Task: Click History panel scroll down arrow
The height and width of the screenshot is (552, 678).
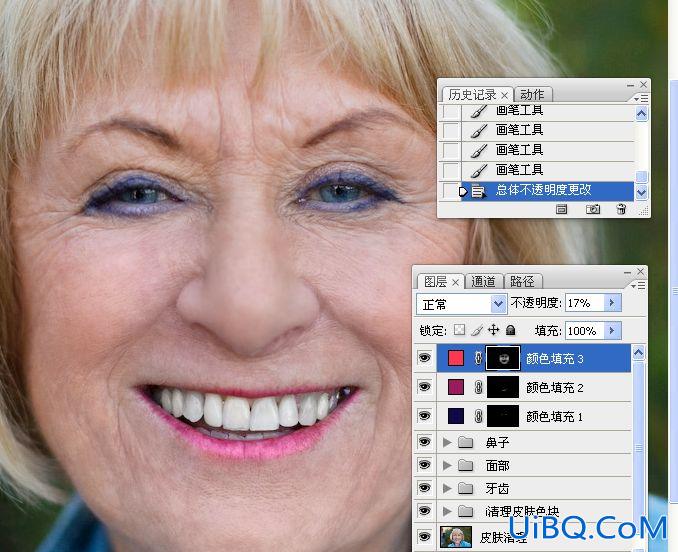Action: [641, 192]
